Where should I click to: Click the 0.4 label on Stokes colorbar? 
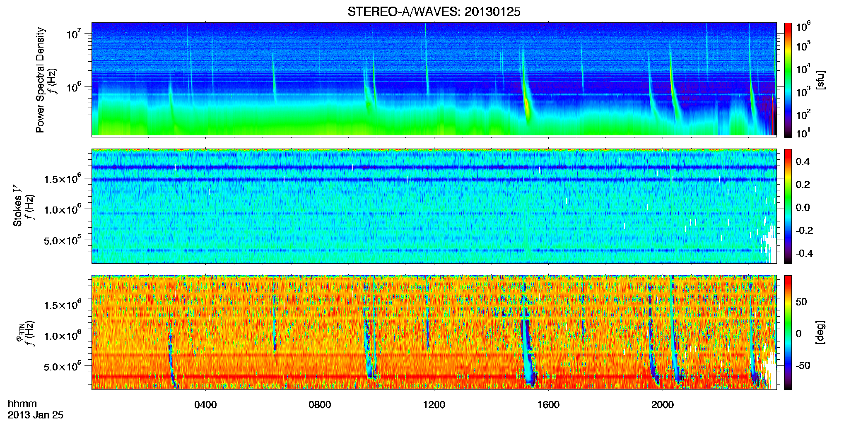tap(803, 162)
